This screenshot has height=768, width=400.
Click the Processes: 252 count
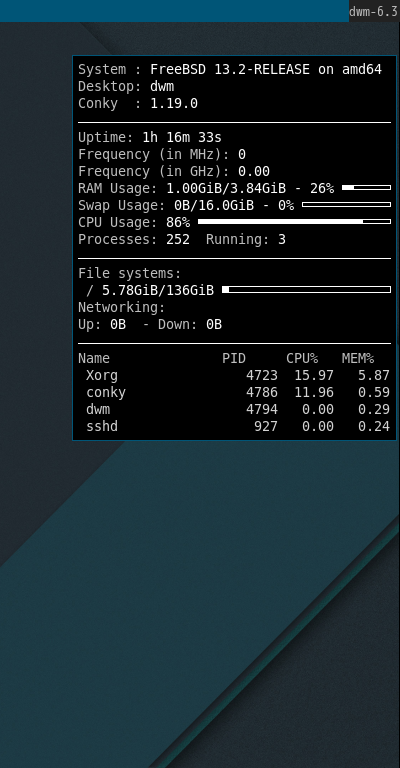coord(134,240)
